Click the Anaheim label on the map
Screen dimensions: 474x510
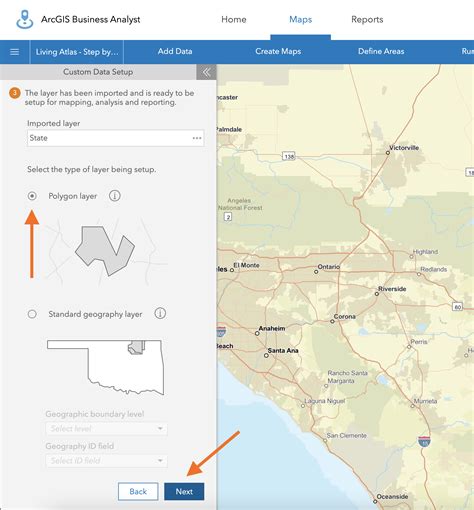tap(272, 328)
